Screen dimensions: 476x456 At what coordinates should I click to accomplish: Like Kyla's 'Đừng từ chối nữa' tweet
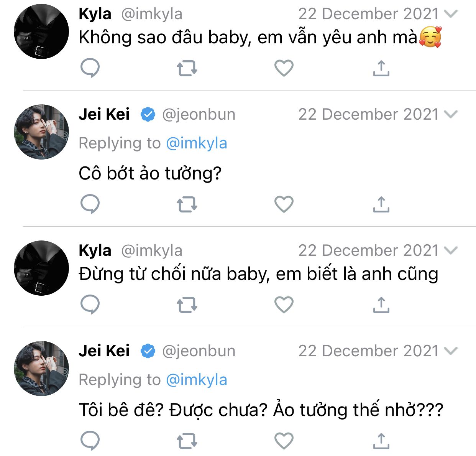[284, 305]
